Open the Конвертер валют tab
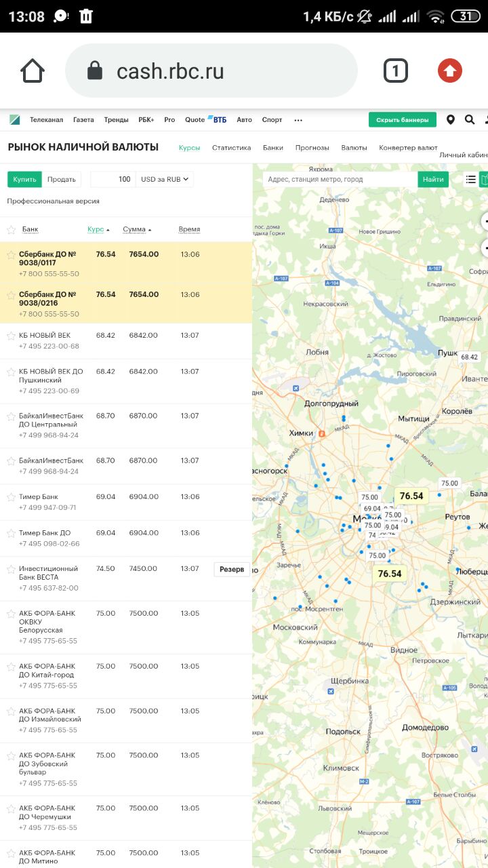The height and width of the screenshot is (868, 488). pos(408,147)
